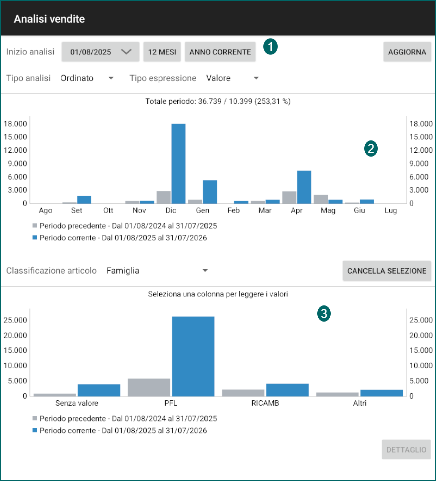Select the blue RICAMB column

[287, 390]
